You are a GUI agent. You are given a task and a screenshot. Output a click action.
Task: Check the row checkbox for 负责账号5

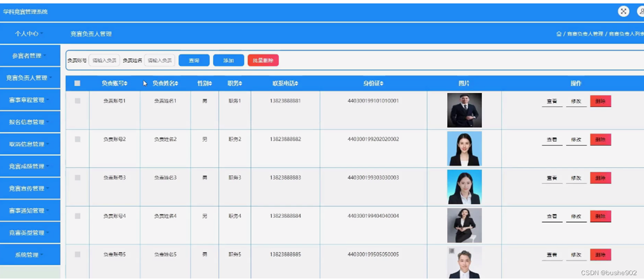point(77,254)
